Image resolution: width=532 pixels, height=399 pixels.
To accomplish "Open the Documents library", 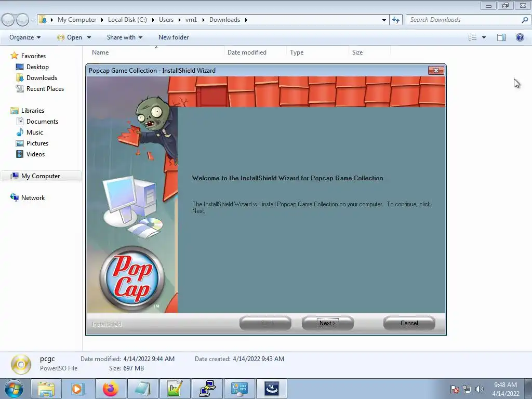I will pyautogui.click(x=42, y=121).
